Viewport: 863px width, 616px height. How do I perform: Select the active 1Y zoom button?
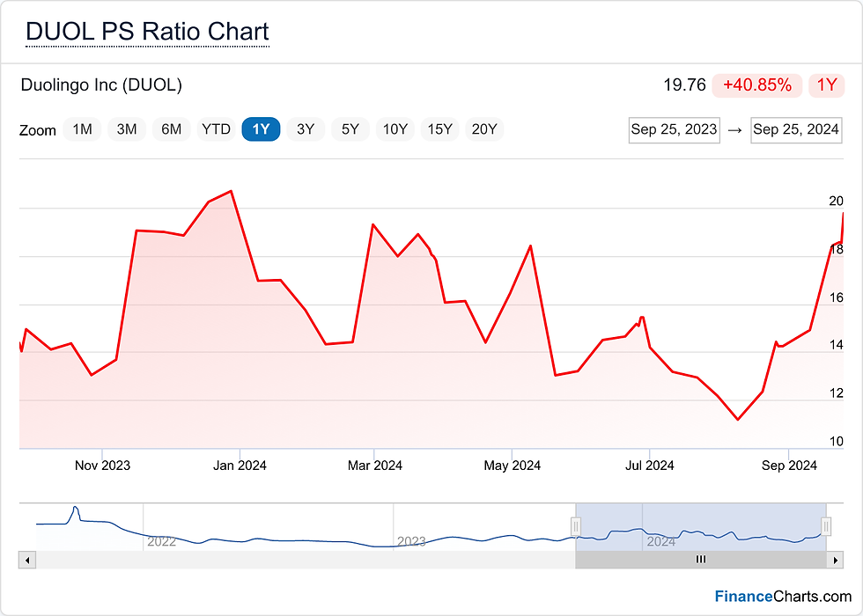click(x=261, y=129)
